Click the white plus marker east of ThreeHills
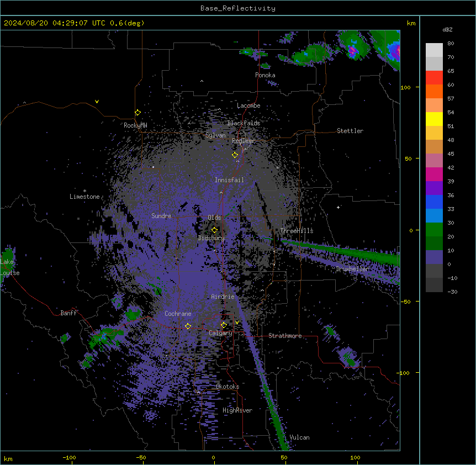Image resolution: width=476 pixels, height=465 pixels. point(338,207)
